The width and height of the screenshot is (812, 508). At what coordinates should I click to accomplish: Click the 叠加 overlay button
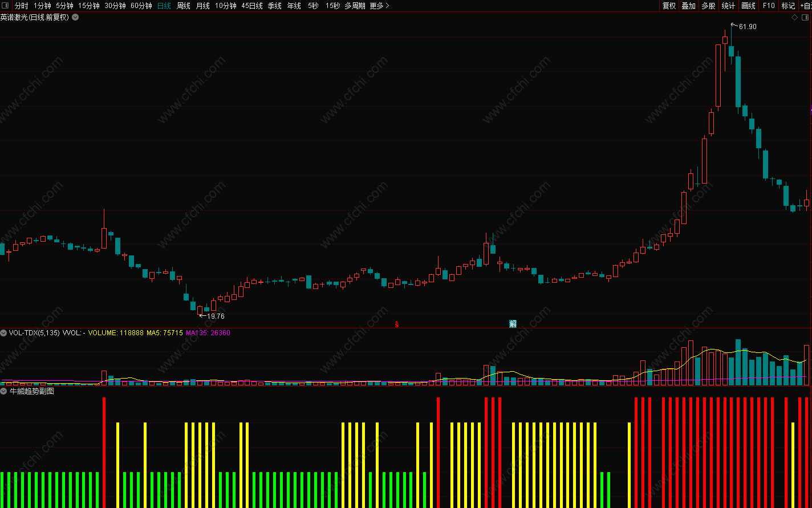point(688,6)
